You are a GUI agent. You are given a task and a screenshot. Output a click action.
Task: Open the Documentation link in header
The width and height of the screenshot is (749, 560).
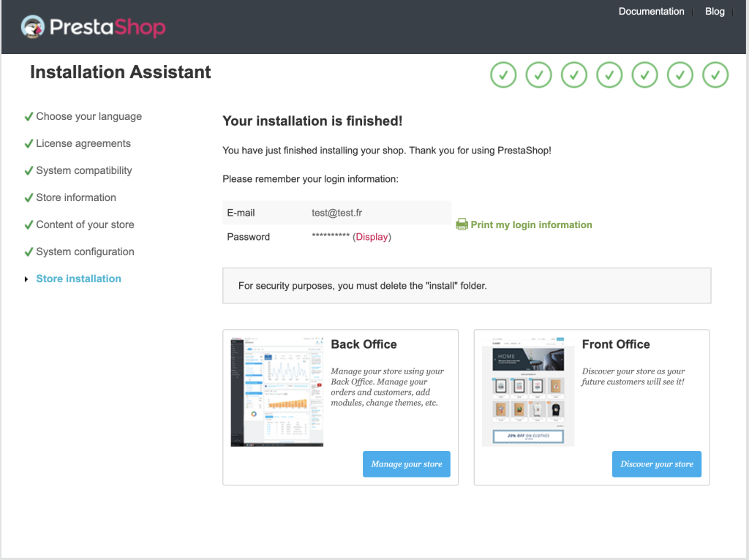651,12
